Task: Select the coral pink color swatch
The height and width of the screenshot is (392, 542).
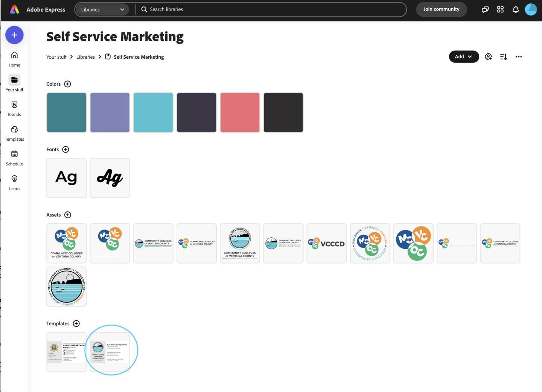Action: pos(240,112)
